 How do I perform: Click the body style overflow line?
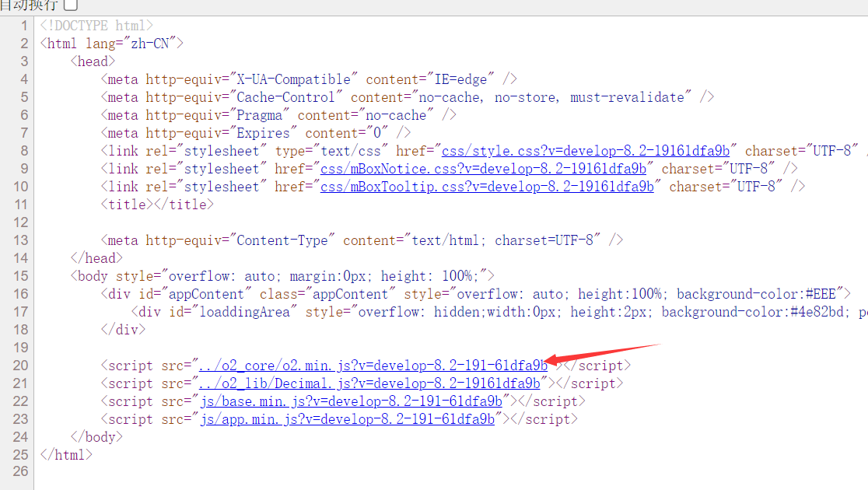[x=282, y=276]
